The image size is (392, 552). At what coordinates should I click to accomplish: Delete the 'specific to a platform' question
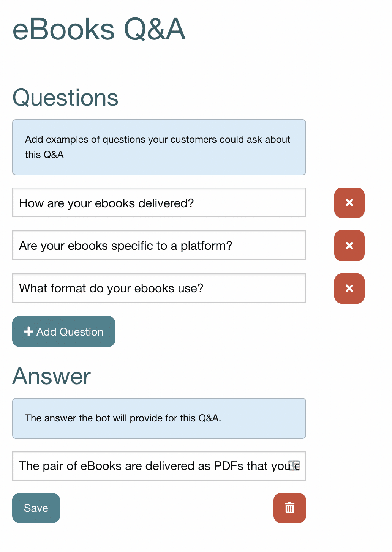tap(349, 246)
